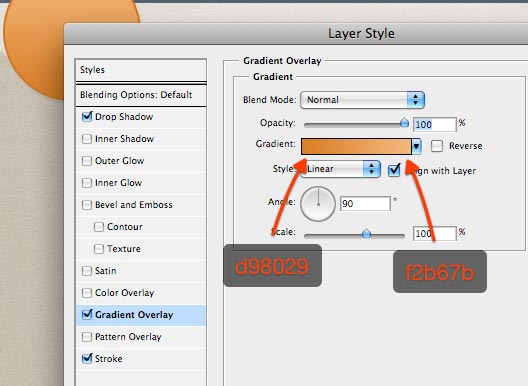528x386 pixels.
Task: Click the orange gradient preview bar
Action: click(356, 147)
